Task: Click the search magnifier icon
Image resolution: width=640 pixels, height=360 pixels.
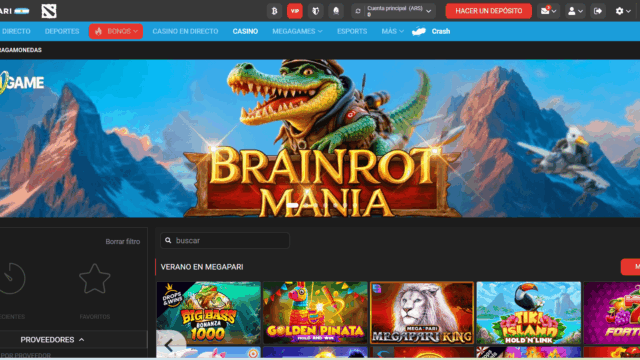Action: 168,241
